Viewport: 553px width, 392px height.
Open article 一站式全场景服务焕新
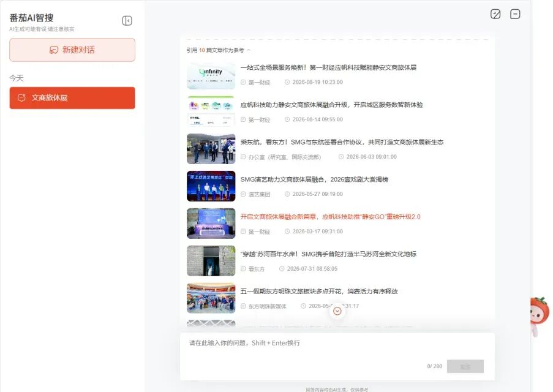[x=328, y=67]
